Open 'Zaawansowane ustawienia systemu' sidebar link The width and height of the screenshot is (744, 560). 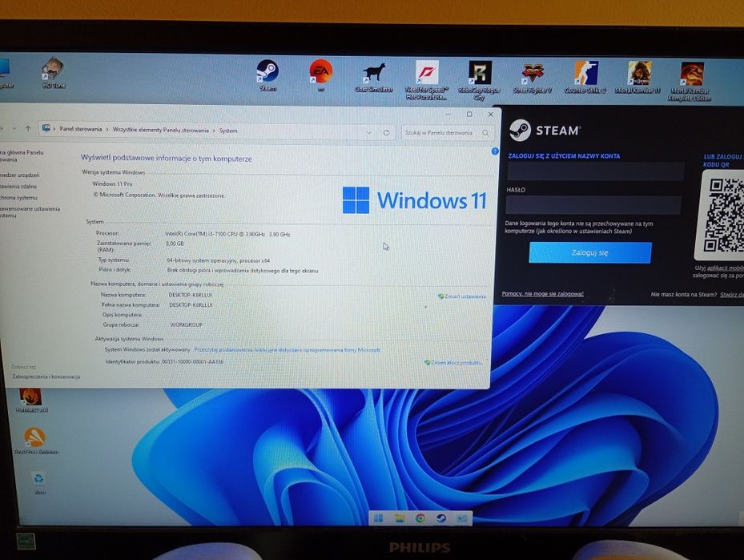click(x=30, y=212)
